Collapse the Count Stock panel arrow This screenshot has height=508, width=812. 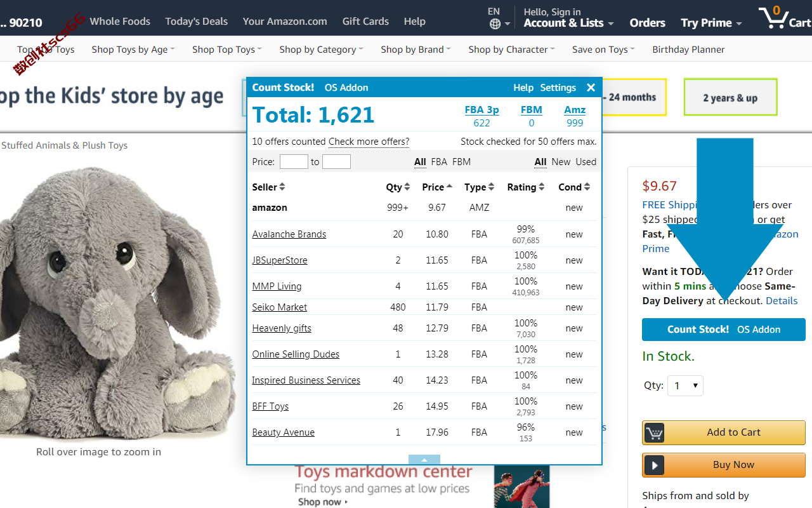424,460
